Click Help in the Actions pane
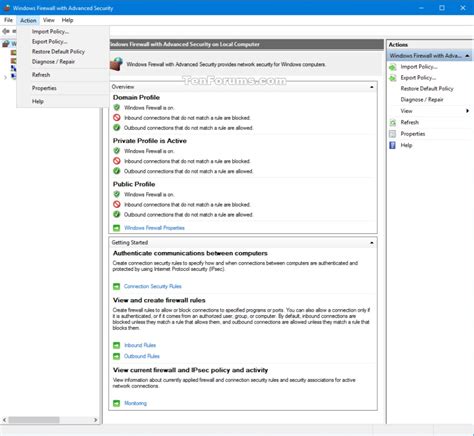The image size is (474, 436). [406, 145]
